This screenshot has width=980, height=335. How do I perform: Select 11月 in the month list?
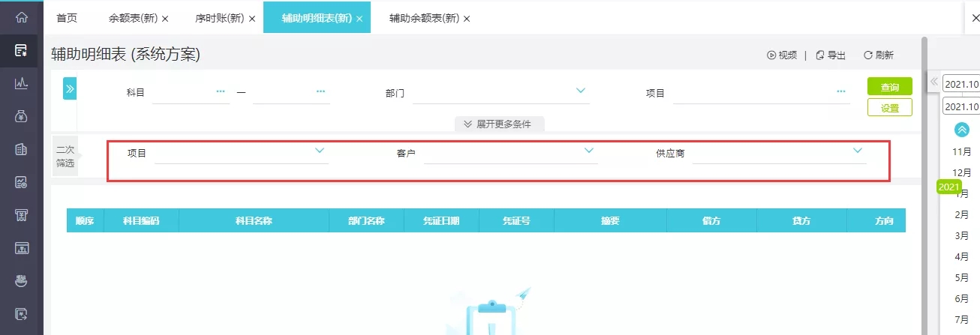point(962,151)
